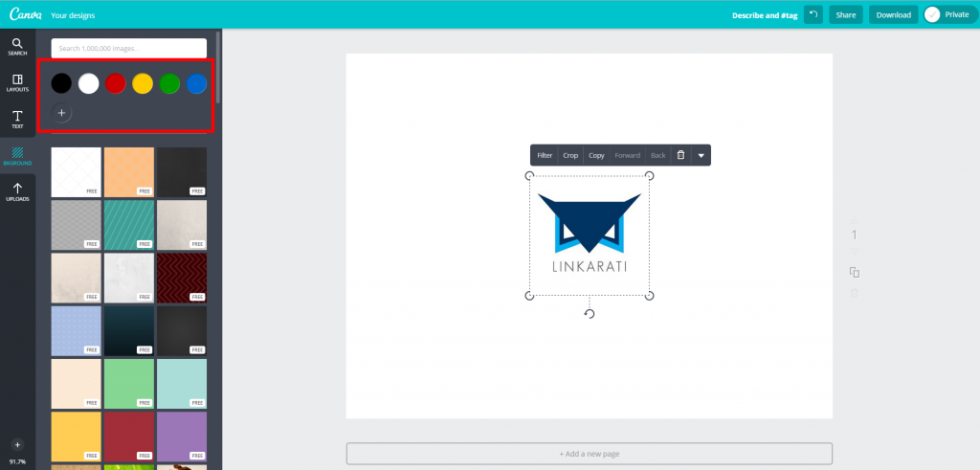The height and width of the screenshot is (470, 980).
Task: Click the delete page icon beside canvas
Action: click(855, 293)
